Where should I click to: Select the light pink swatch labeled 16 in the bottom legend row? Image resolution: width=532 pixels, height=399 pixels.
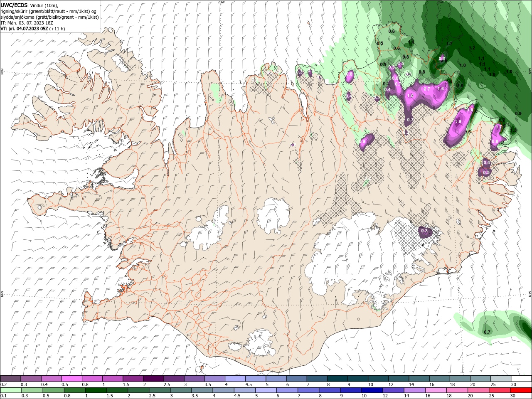tap(435, 390)
